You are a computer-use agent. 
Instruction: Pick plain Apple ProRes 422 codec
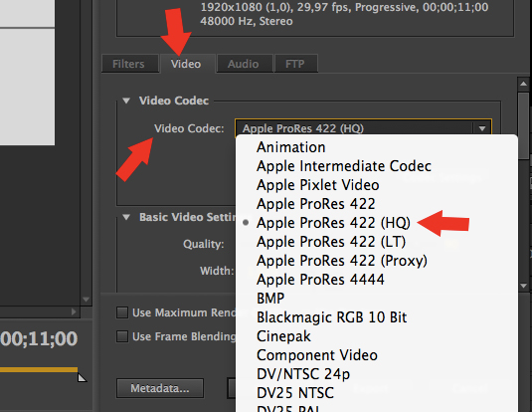377,204
